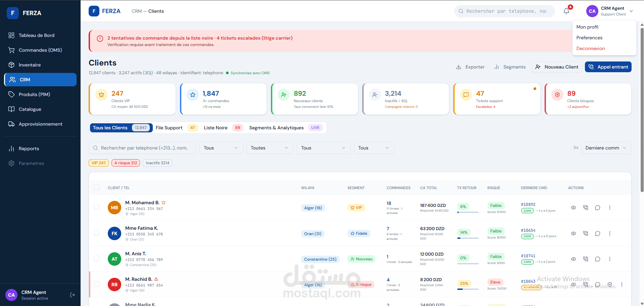Message M. Mohamed B. via chat icon
Image resolution: width=644 pixels, height=306 pixels.
tap(598, 208)
